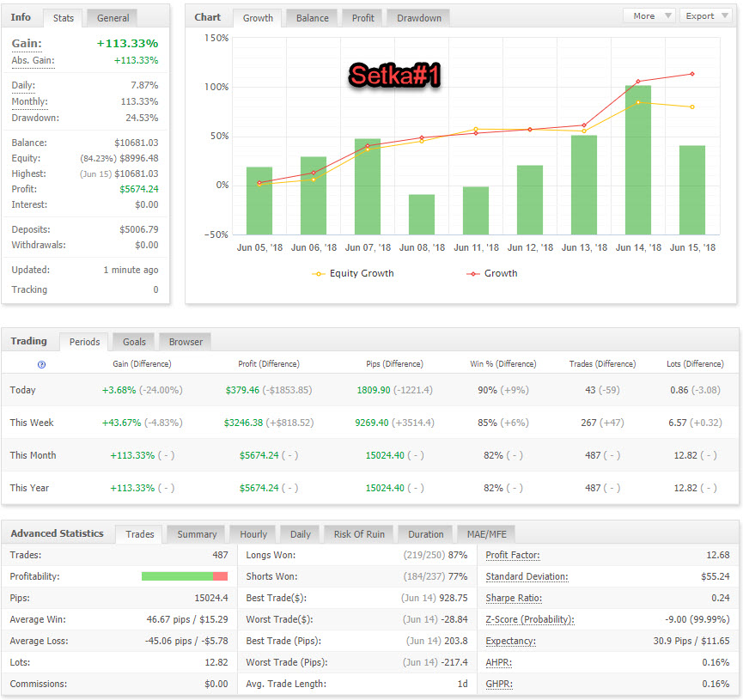Select the Summary tab in Advanced Statistics
This screenshot has width=743, height=700.
[x=197, y=534]
